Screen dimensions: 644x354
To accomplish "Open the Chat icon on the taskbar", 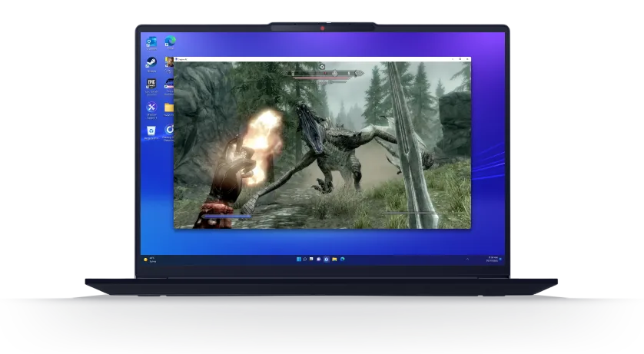I will point(319,260).
